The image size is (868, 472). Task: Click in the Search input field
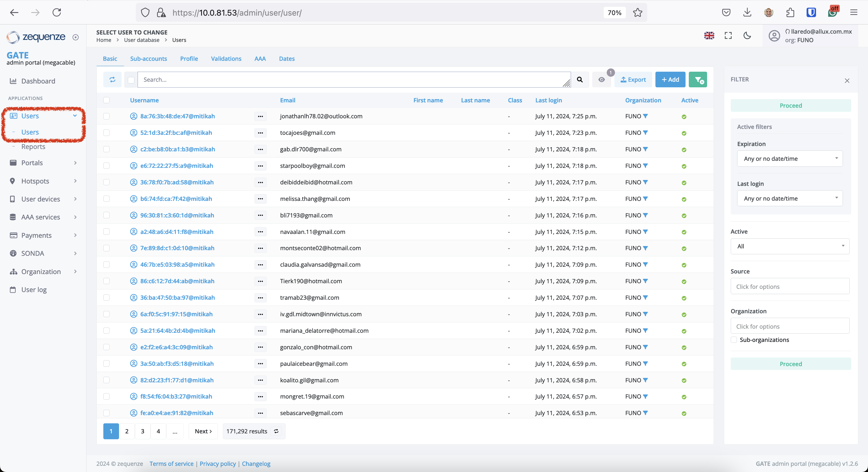[350, 79]
